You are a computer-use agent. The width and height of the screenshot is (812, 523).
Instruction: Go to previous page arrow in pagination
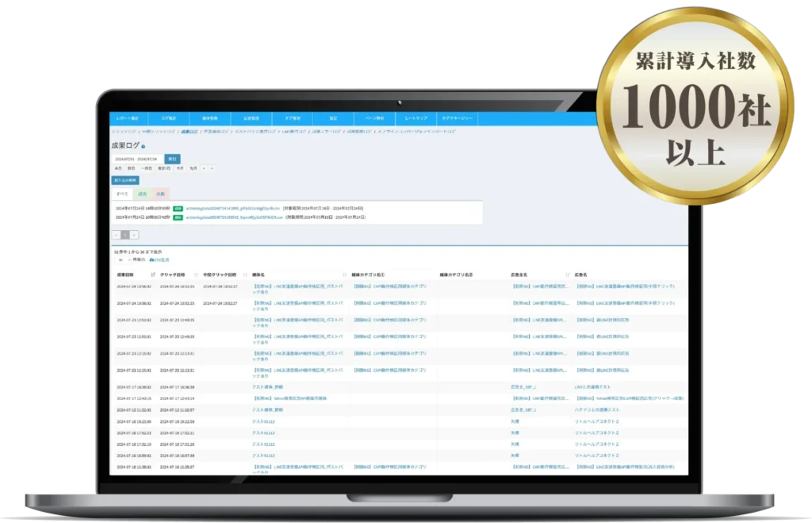click(117, 235)
